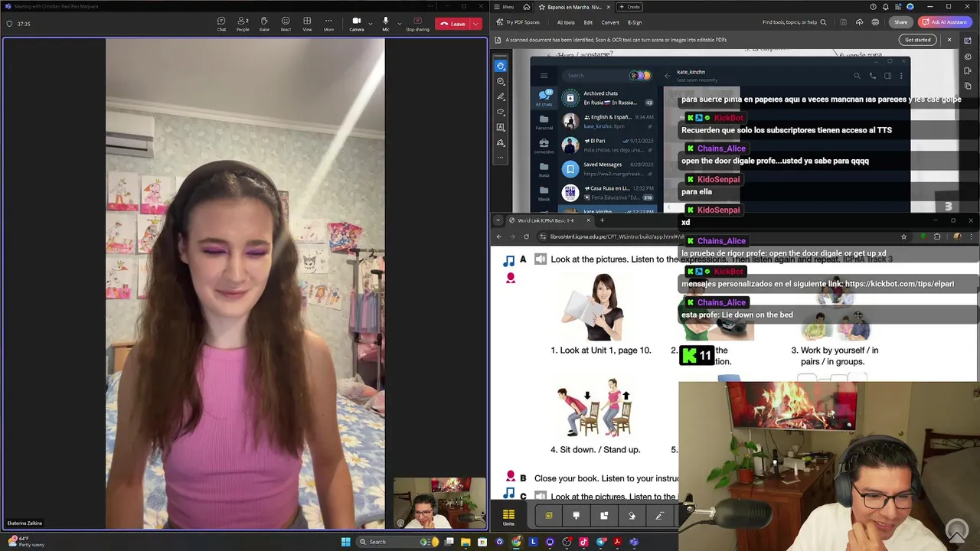
Task: Open English & Español chat in Telegram
Action: point(608,121)
